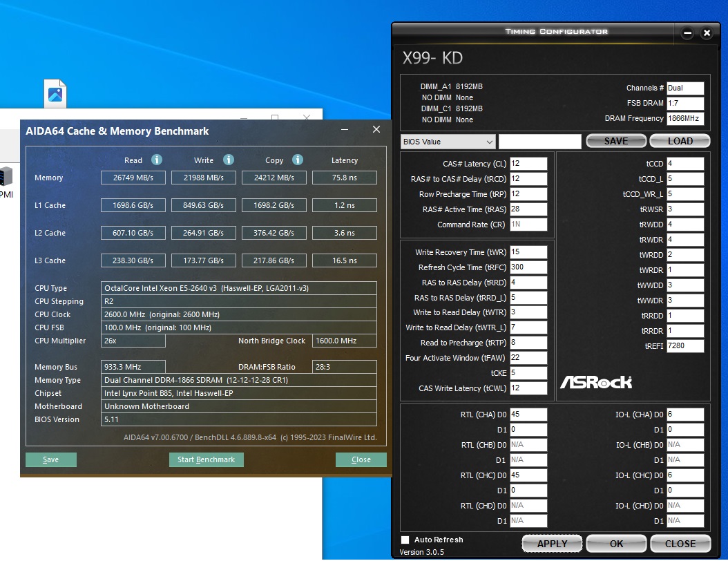Click the Save button in AIDA64
Viewport: 728px width, 561px height.
(x=51, y=459)
